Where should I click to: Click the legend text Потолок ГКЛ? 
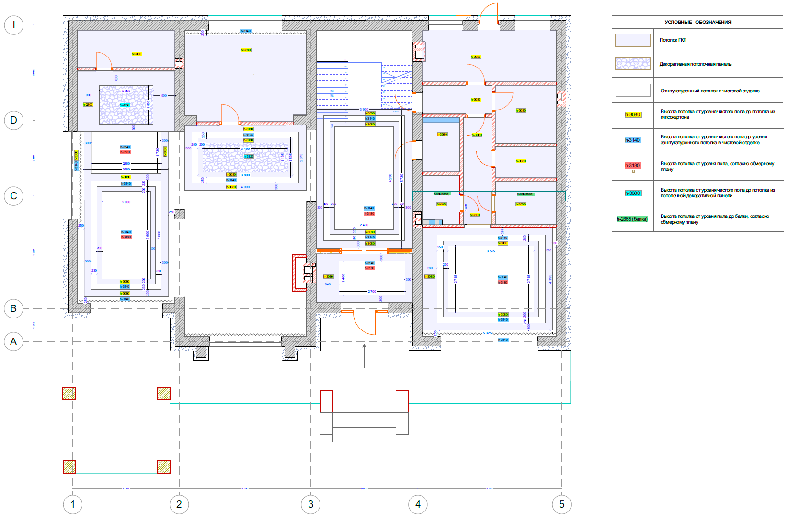(x=673, y=40)
